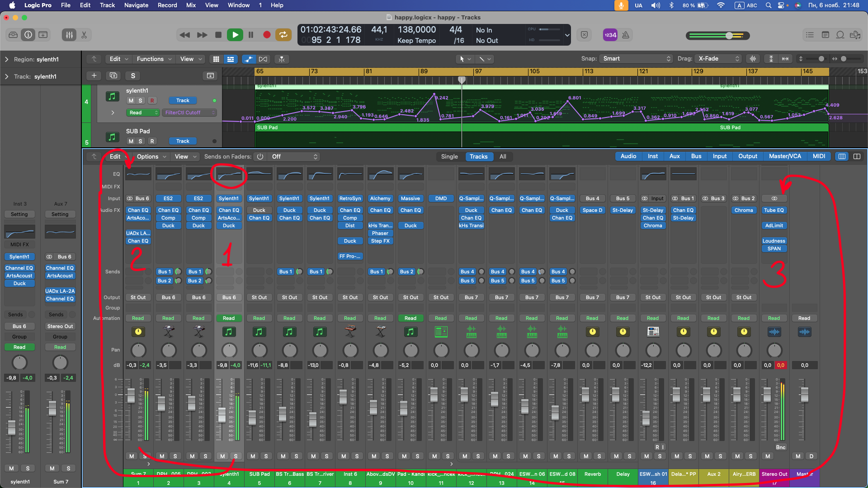This screenshot has height=488, width=868.
Task: Expand the Region sylenth1 inspector section
Action: pyautogui.click(x=7, y=59)
